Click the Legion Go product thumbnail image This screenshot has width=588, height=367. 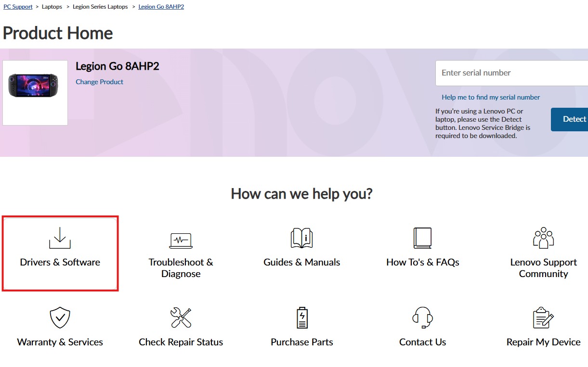[x=35, y=93]
